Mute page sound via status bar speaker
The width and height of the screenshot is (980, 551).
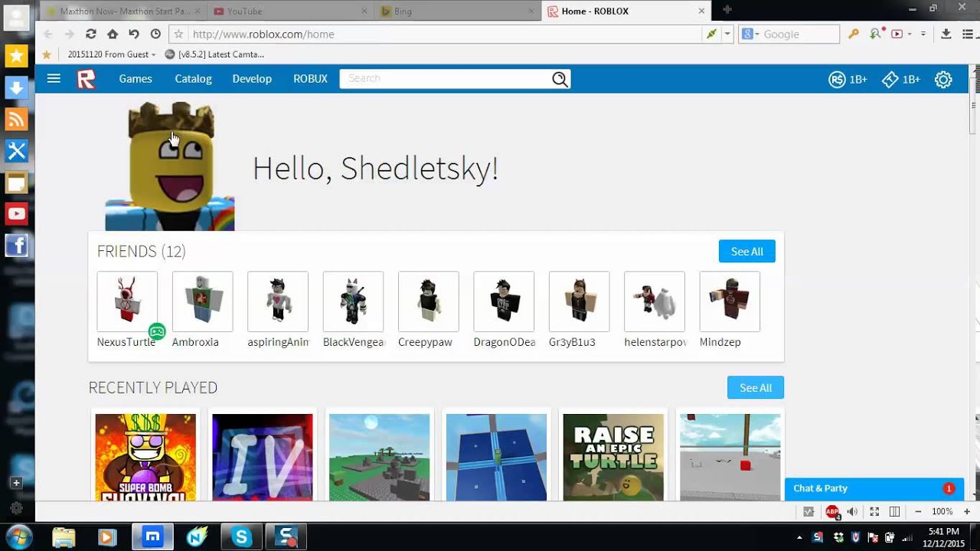pos(852,511)
